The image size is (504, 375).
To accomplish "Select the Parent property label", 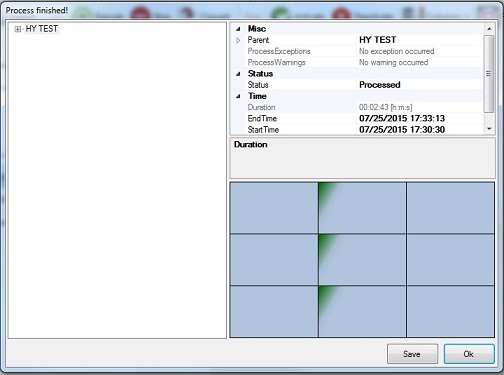I will (x=258, y=40).
